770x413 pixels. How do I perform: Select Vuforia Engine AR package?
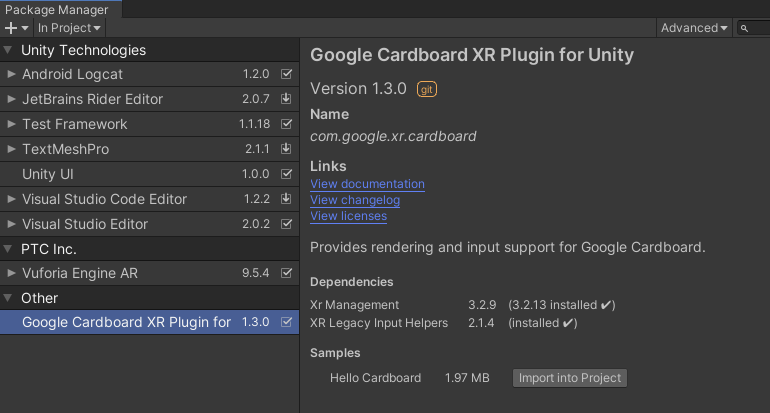pyautogui.click(x=149, y=274)
